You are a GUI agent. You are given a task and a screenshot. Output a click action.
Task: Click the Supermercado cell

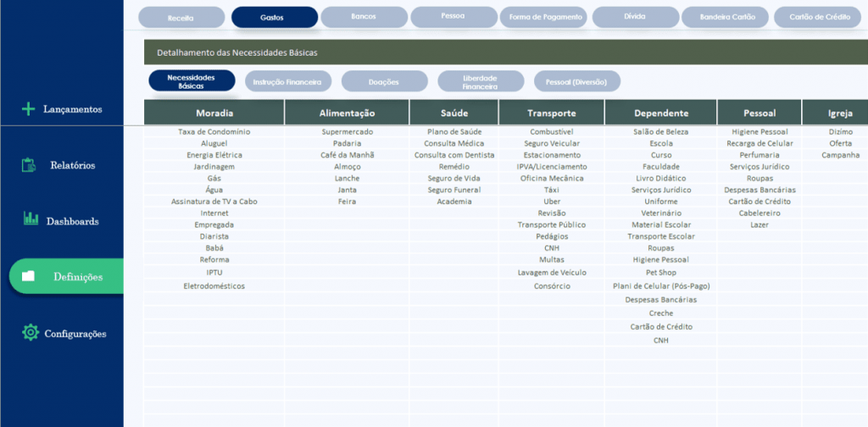pos(347,131)
